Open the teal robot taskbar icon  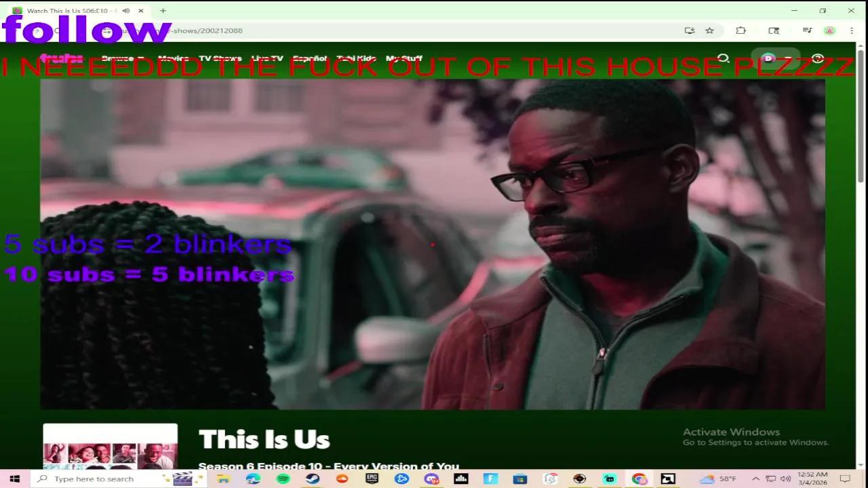tap(610, 479)
